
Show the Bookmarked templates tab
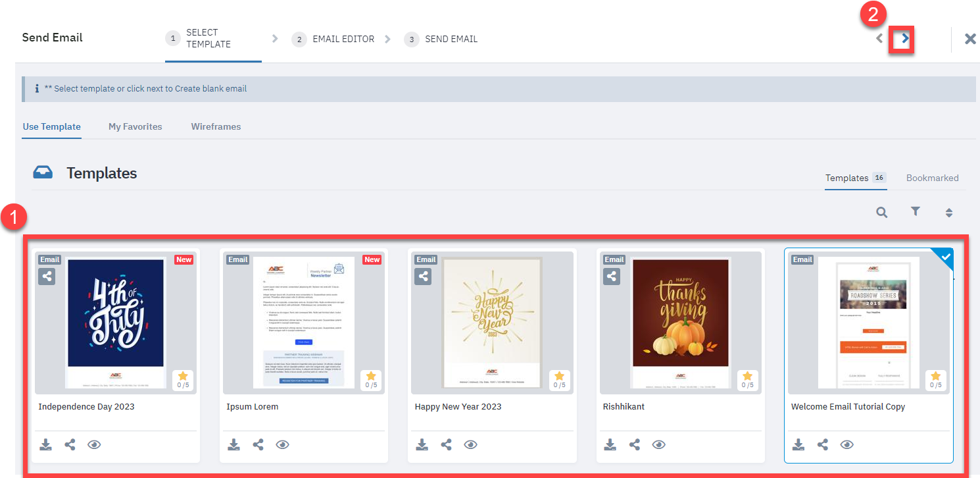[932, 178]
